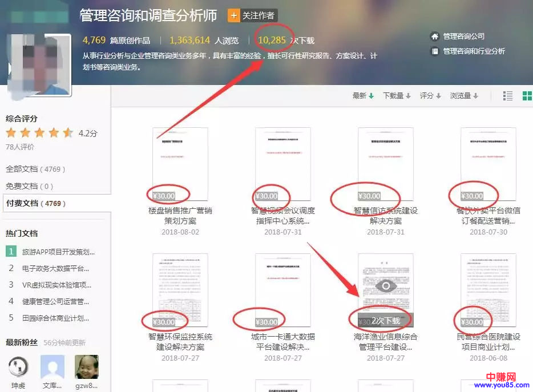Switch to list view layout icon
This screenshot has height=392, width=533.
point(507,96)
